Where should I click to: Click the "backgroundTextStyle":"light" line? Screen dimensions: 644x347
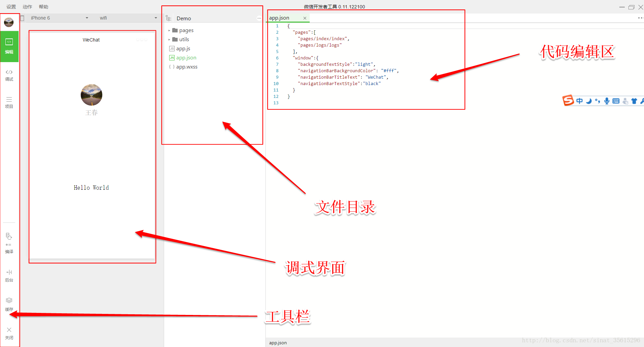(337, 64)
